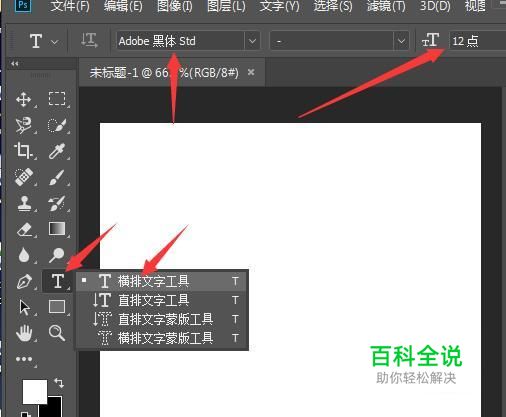Swap foreground and background colors
506x417 pixels.
pyautogui.click(x=59, y=383)
